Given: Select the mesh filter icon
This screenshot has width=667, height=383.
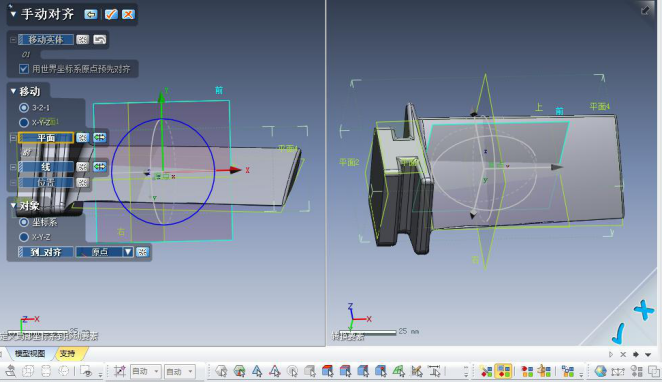Looking at the screenshot, I should point(221,372).
